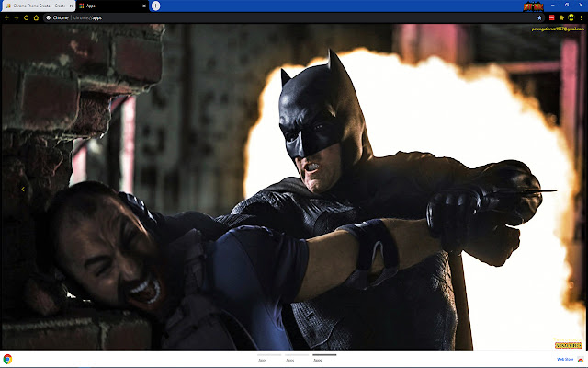Click the chrome://apps address bar
The height and width of the screenshot is (368, 588).
(x=292, y=17)
